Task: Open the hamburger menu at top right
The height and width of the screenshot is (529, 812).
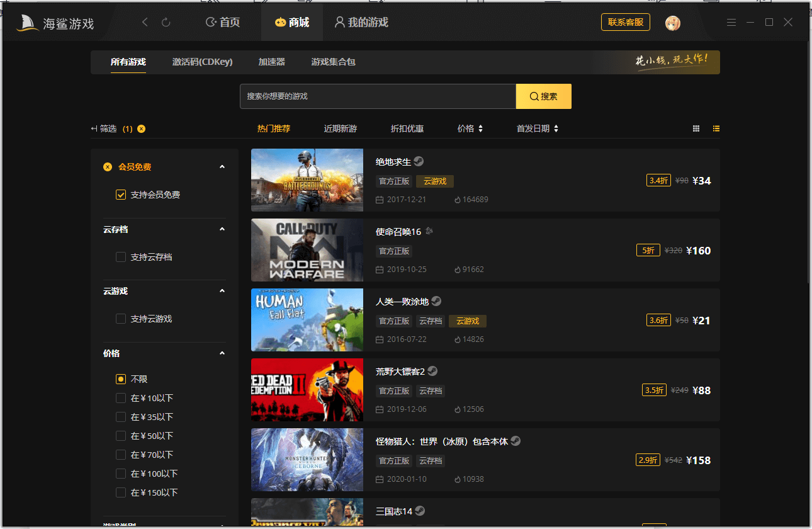Action: click(731, 21)
